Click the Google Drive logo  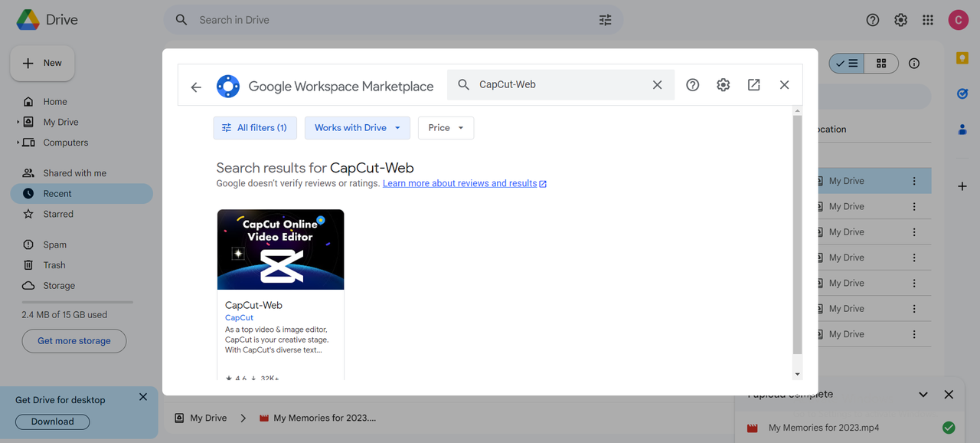click(x=28, y=20)
